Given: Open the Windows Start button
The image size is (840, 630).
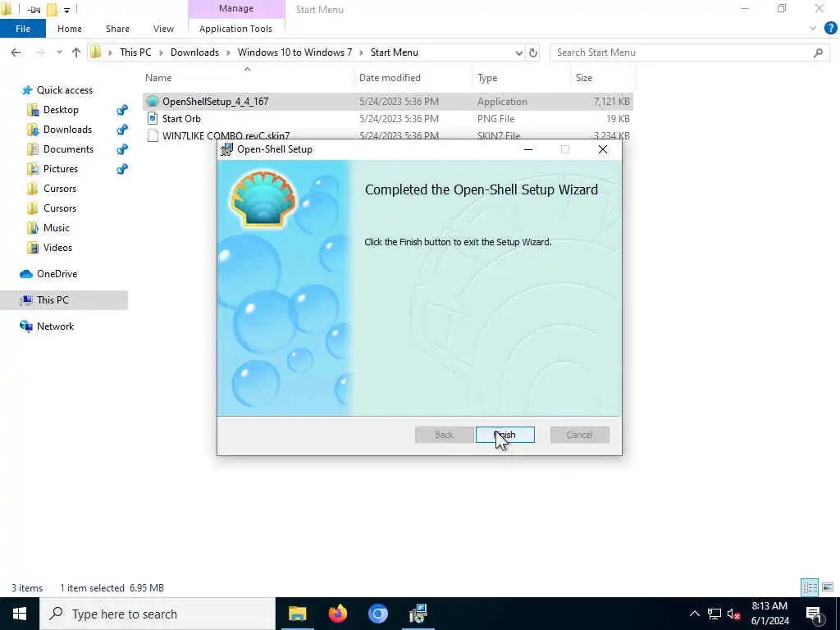Looking at the screenshot, I should [20, 614].
